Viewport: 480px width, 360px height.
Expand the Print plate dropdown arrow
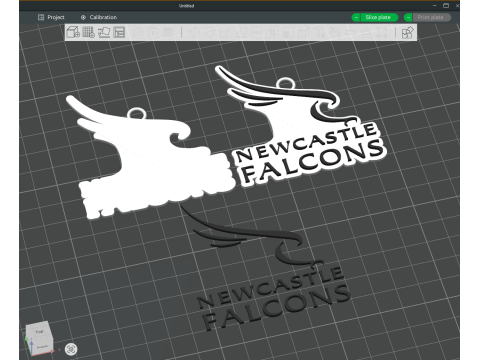pos(408,17)
